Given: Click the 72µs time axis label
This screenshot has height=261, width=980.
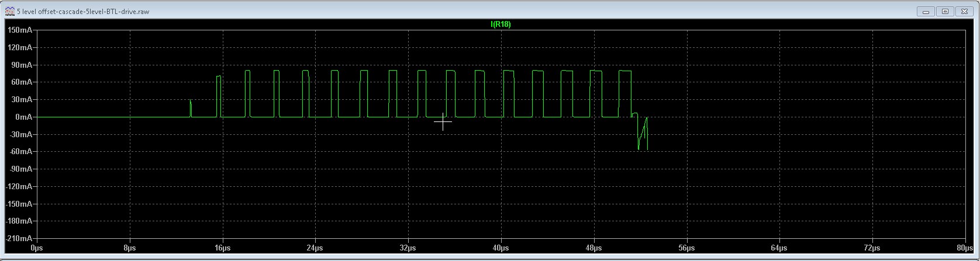Looking at the screenshot, I should click(872, 248).
